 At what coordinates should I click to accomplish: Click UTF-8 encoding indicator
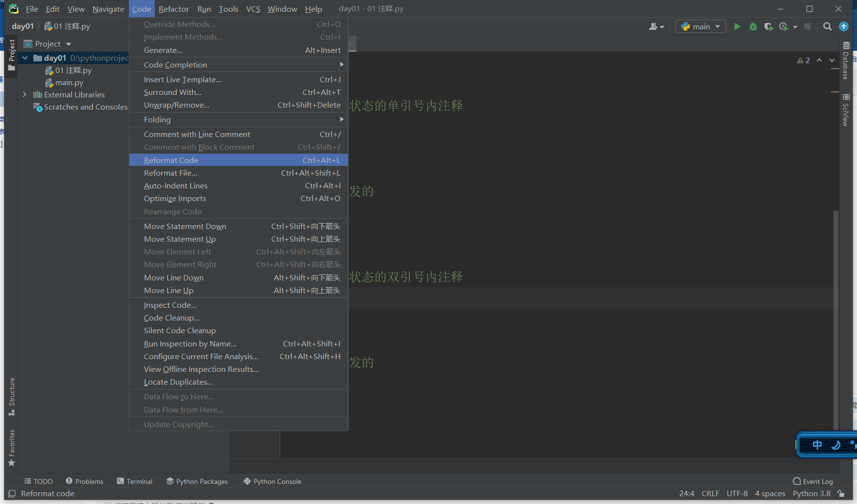[737, 493]
